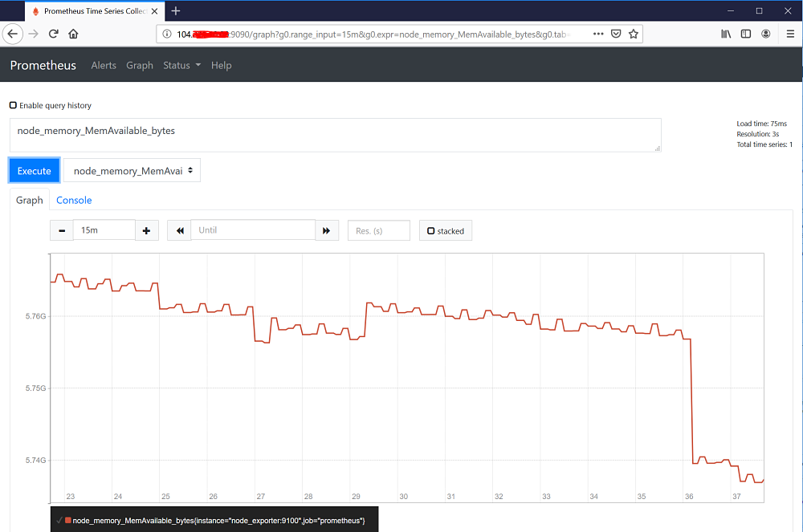Increase graph range with plus button

pyautogui.click(x=146, y=230)
